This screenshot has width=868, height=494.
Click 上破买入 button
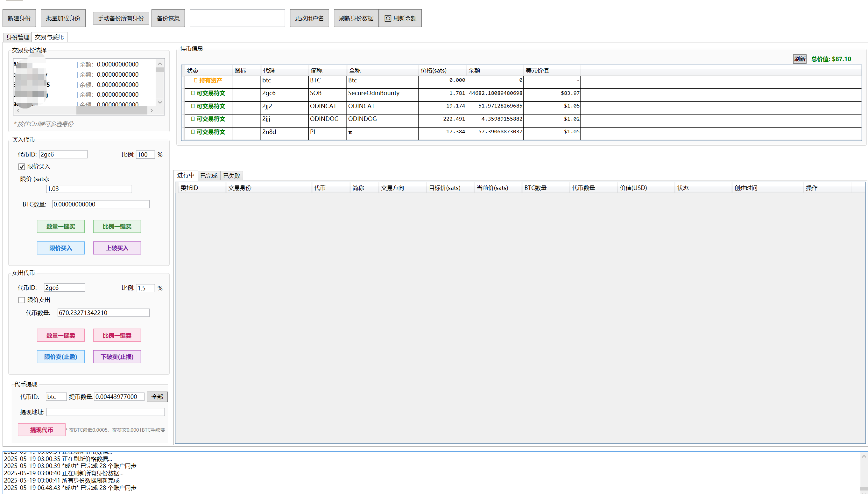(117, 248)
